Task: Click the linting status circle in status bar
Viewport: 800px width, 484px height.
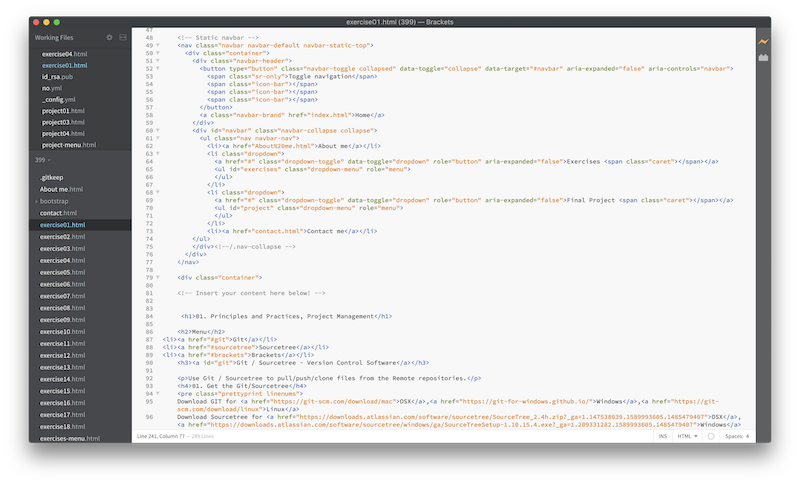Action: click(x=711, y=436)
